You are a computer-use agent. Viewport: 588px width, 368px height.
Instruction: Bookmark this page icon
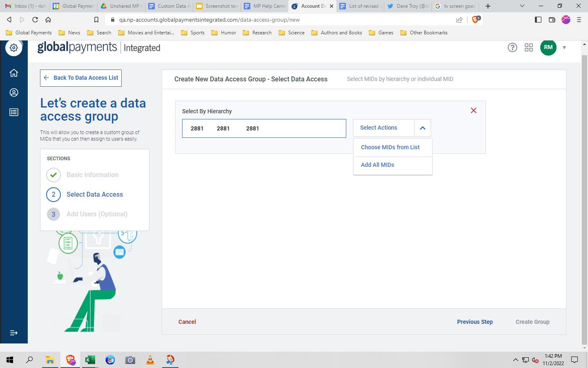pyautogui.click(x=96, y=20)
